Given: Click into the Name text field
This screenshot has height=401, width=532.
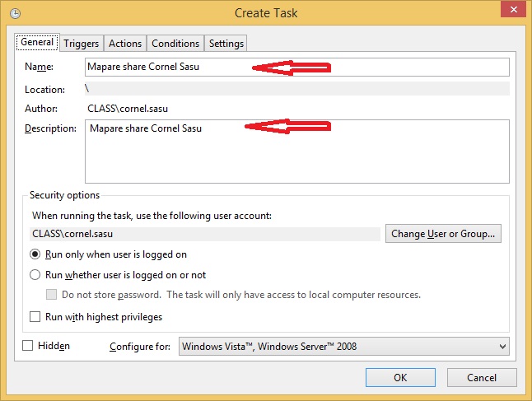Looking at the screenshot, I should 296,67.
